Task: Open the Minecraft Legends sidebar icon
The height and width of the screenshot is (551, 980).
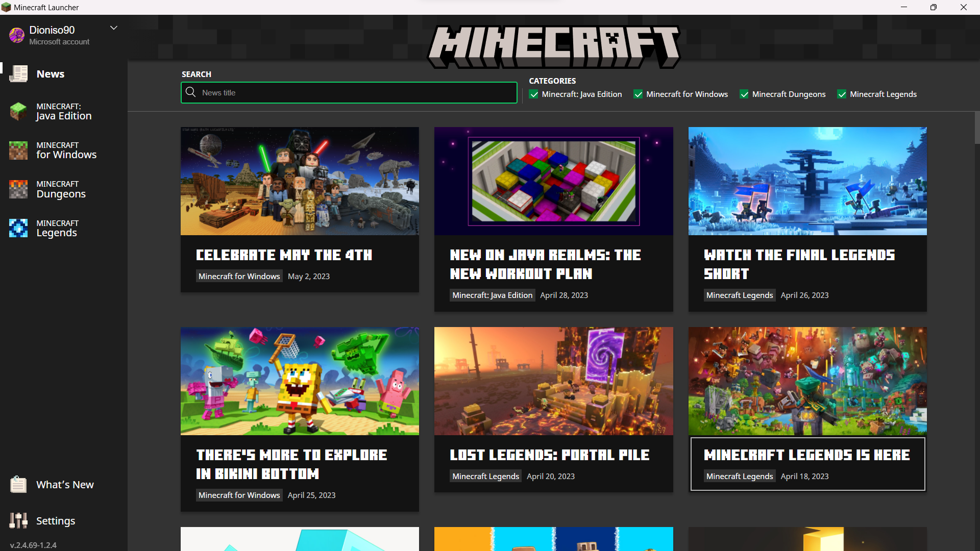Action: pyautogui.click(x=18, y=228)
